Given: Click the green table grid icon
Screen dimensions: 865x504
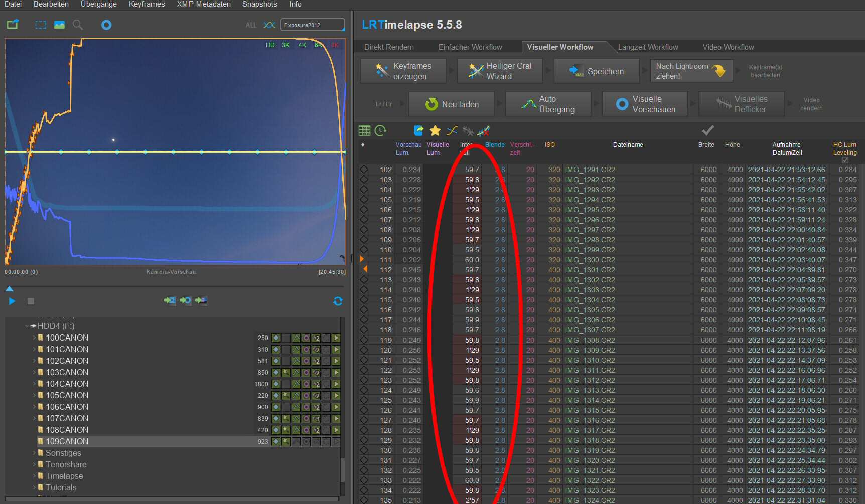Looking at the screenshot, I should [364, 131].
